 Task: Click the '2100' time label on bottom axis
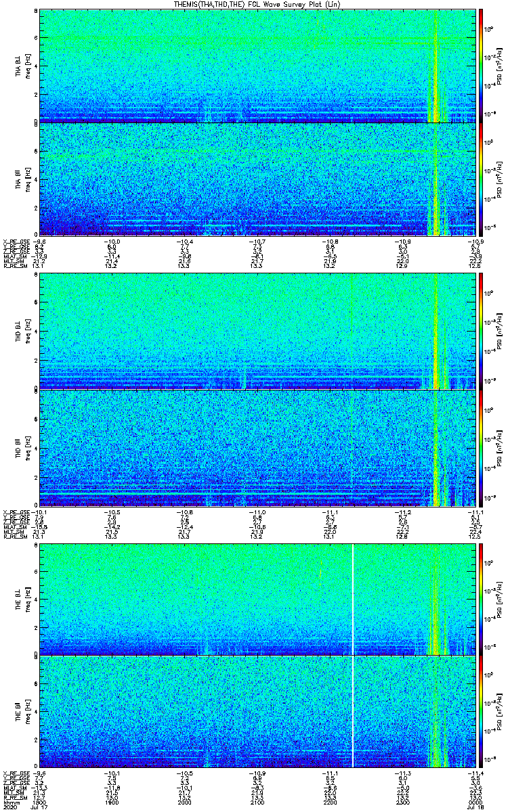[x=257, y=802]
